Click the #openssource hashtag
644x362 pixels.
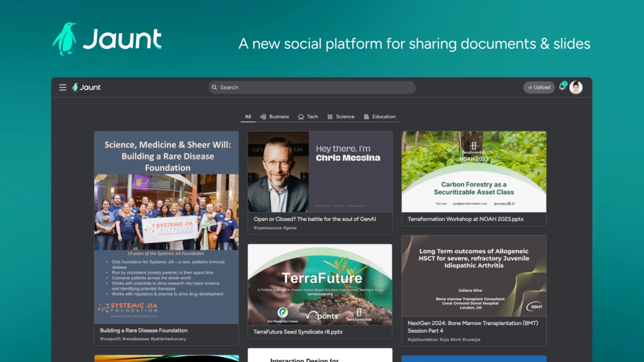(268, 228)
